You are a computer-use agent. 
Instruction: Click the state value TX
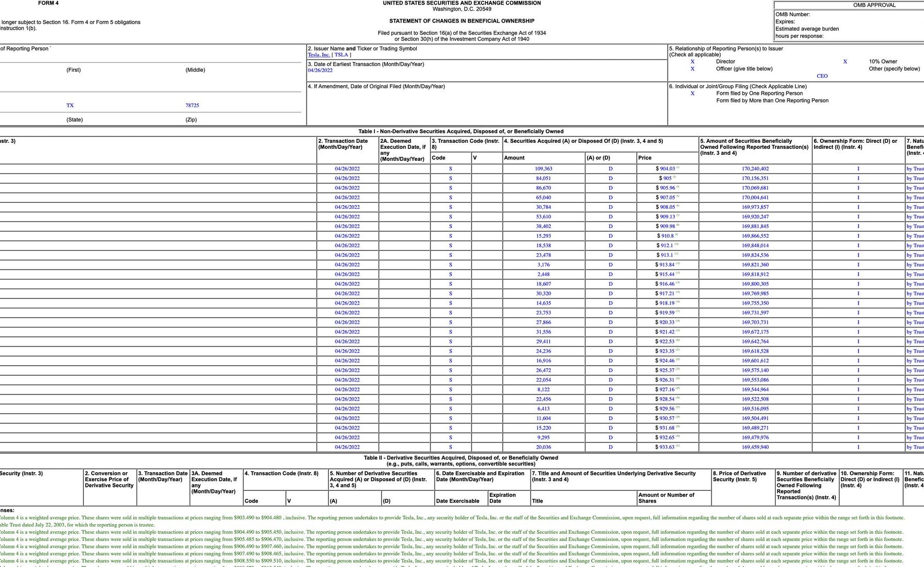[x=70, y=105]
